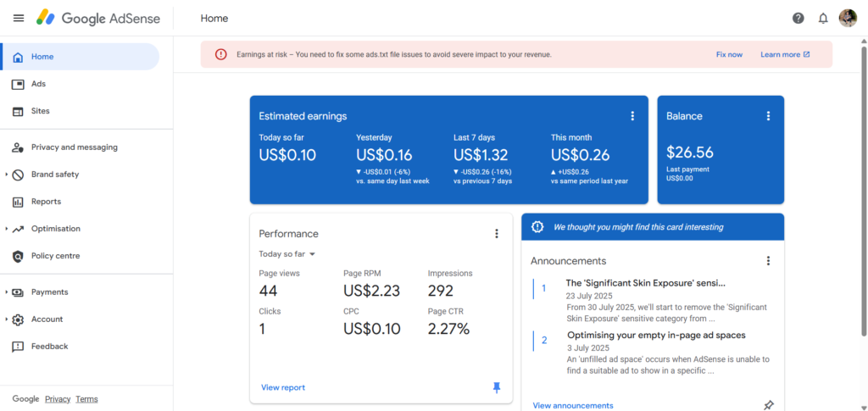
Task: Click 'Fix now' in the alert banner
Action: [x=729, y=54]
